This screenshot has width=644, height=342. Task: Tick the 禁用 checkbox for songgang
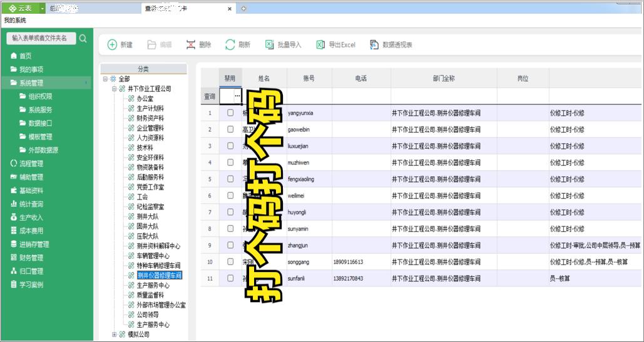(230, 261)
